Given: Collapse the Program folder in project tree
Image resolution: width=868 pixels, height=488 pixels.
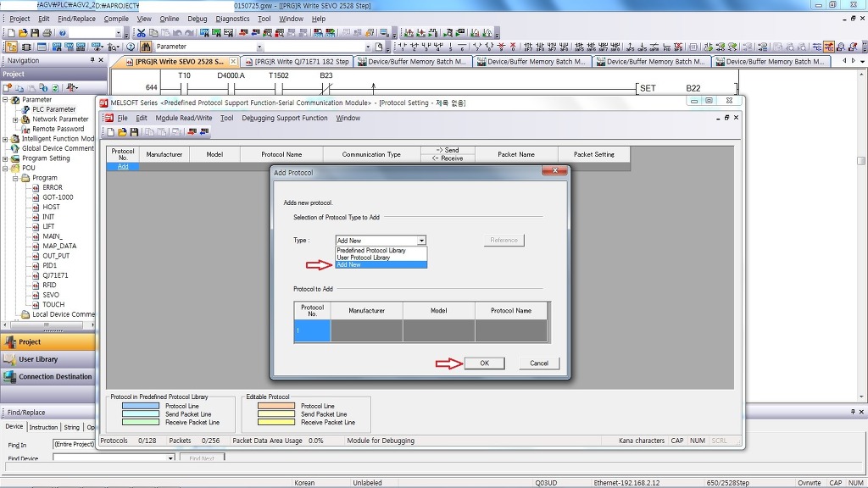Looking at the screenshot, I should pos(16,178).
